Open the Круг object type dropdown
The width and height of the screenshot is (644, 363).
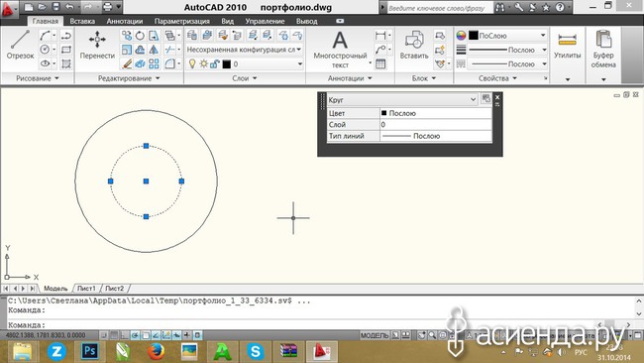pyautogui.click(x=402, y=99)
